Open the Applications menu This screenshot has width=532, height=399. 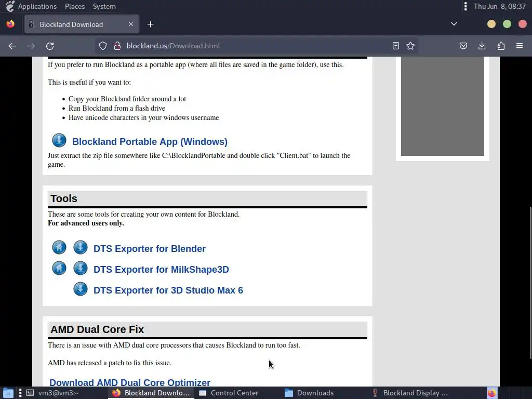pyautogui.click(x=37, y=6)
